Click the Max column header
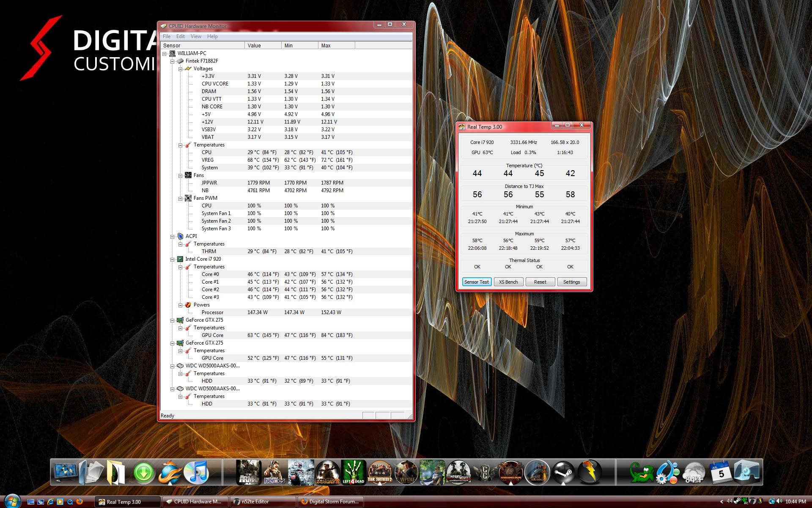Image resolution: width=812 pixels, height=508 pixels. coord(337,45)
